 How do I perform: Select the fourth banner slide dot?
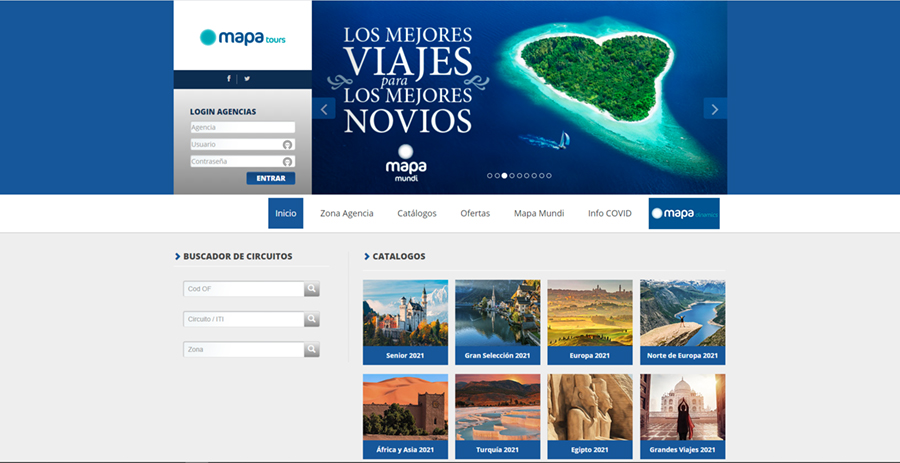(x=512, y=176)
